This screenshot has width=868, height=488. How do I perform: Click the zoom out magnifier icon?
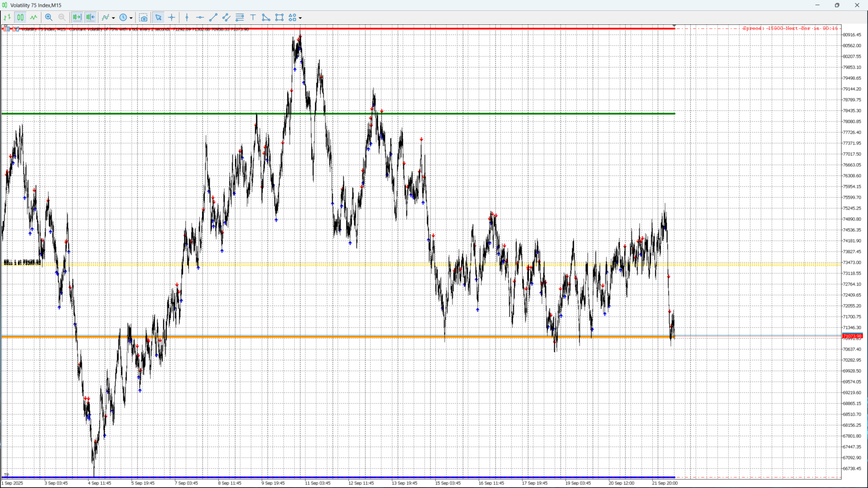point(62,18)
